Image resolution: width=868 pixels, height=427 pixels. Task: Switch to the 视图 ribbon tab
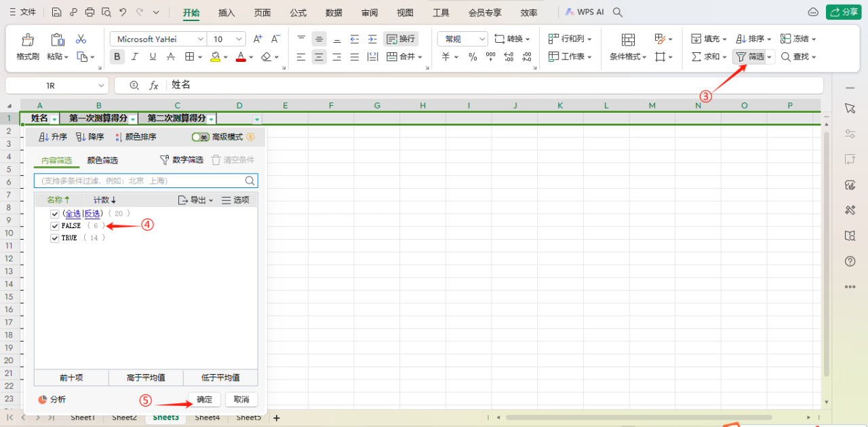click(405, 13)
